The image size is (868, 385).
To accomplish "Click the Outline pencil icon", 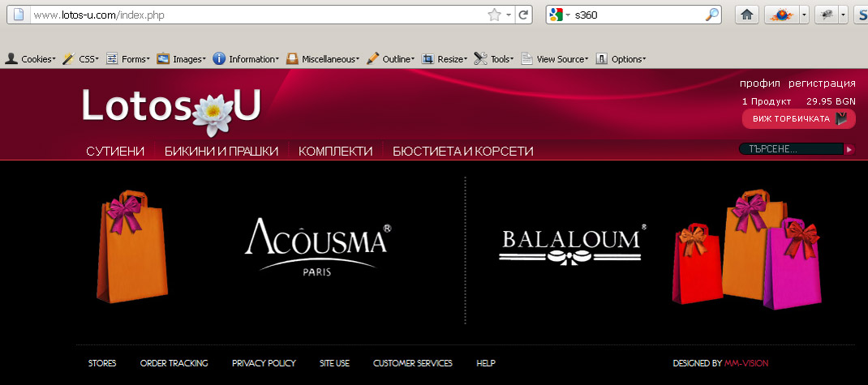I will (x=372, y=58).
